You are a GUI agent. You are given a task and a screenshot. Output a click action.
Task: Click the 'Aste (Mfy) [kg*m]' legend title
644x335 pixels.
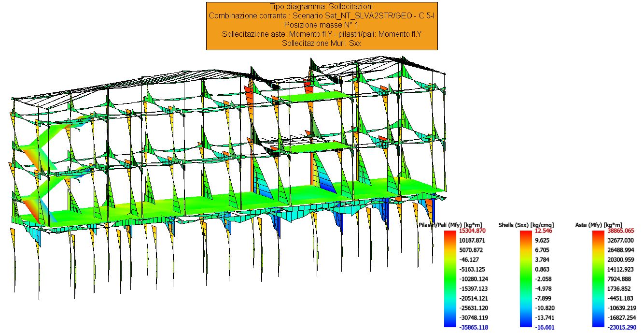tap(599, 225)
